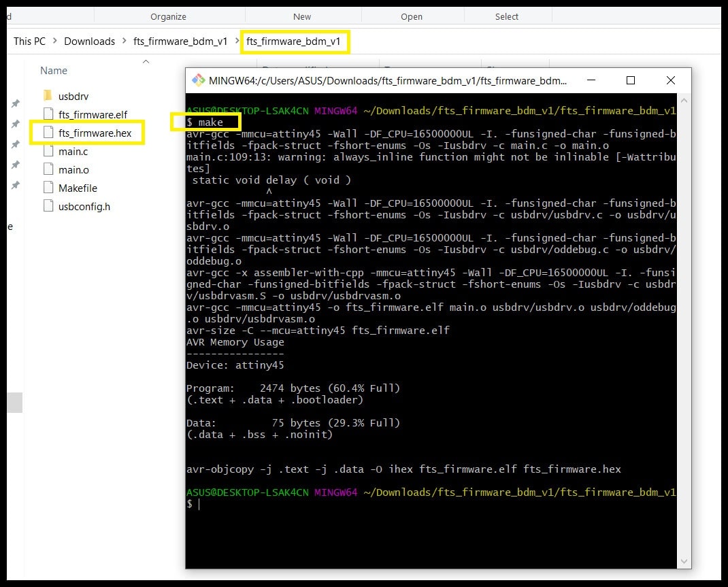728x587 pixels.
Task: Open the usbdrv folder icon
Action: (48, 96)
